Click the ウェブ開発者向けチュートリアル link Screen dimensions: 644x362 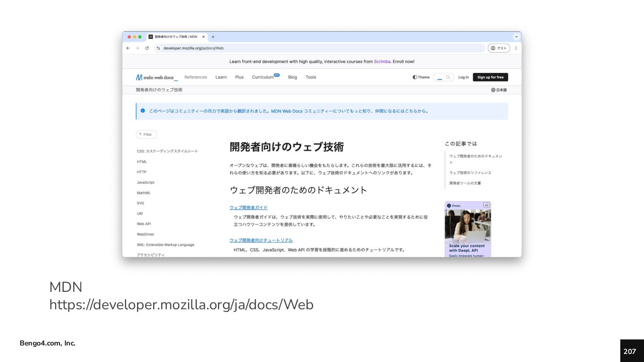pyautogui.click(x=261, y=240)
